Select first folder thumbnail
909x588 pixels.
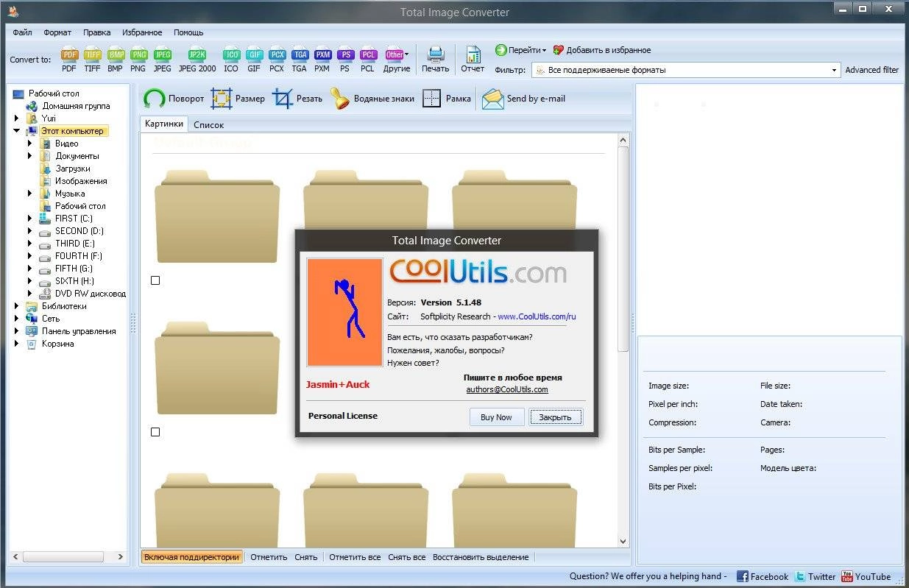coord(217,216)
